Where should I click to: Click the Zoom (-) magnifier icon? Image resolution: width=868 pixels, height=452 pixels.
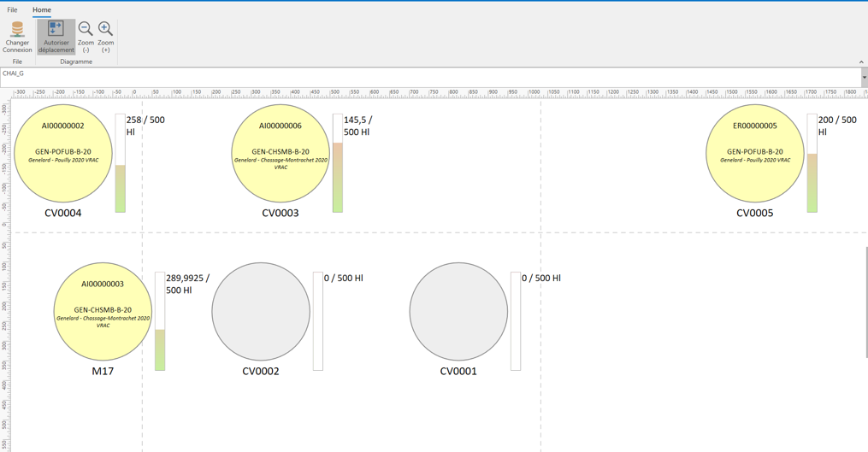[86, 31]
